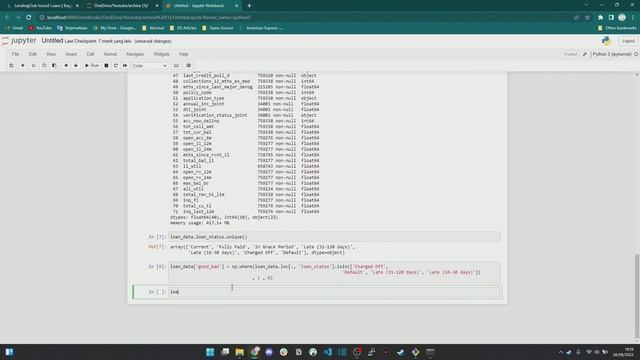This screenshot has height=360, width=640.
Task: Open the Insert menu
Action: [x=71, y=54]
